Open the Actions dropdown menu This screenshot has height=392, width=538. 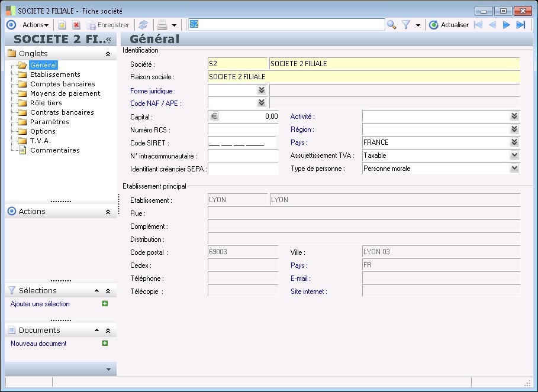(x=36, y=25)
